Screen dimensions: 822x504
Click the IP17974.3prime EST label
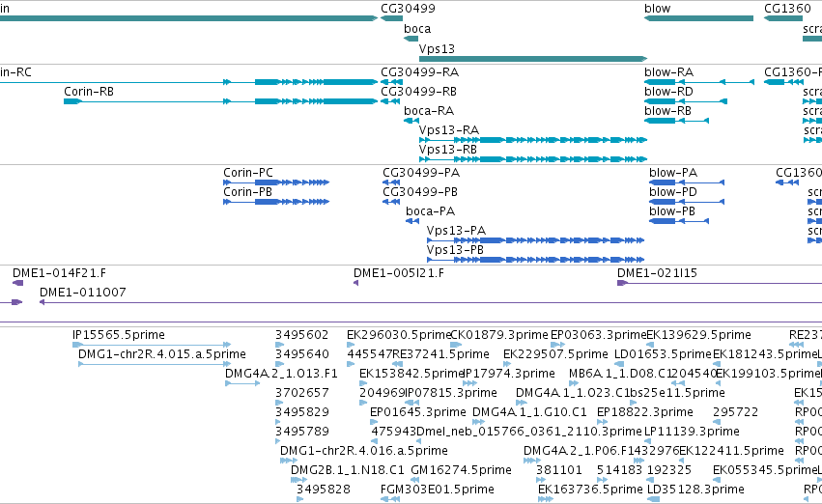coord(510,374)
